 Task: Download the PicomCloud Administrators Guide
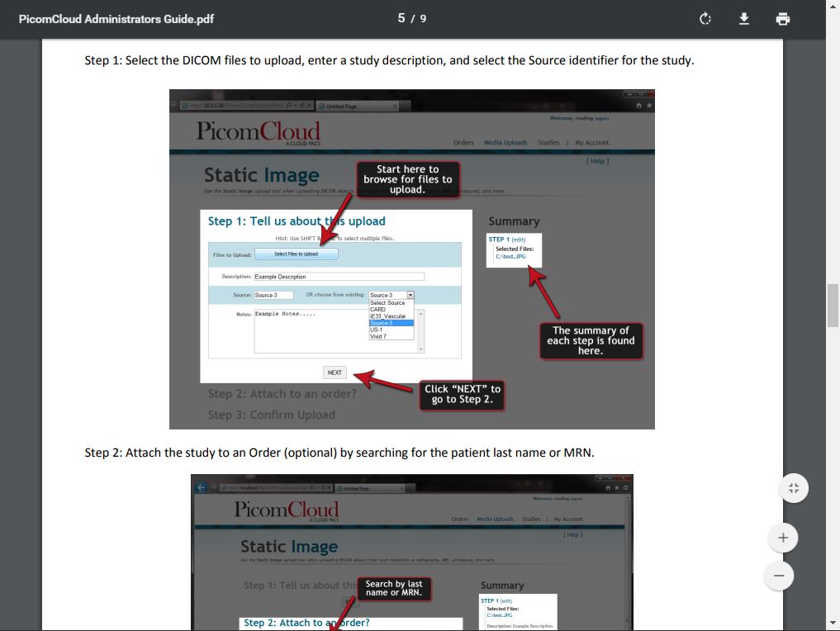743,17
